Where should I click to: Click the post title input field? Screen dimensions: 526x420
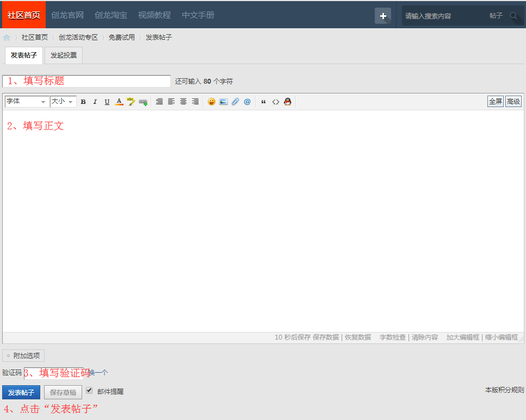coord(86,81)
